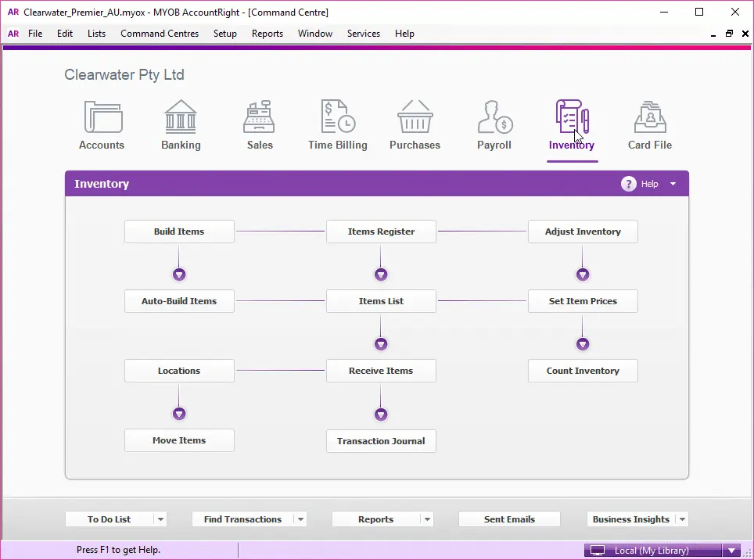Expand the bottom Reports dropdown arrow
The height and width of the screenshot is (560, 754).
tap(427, 519)
